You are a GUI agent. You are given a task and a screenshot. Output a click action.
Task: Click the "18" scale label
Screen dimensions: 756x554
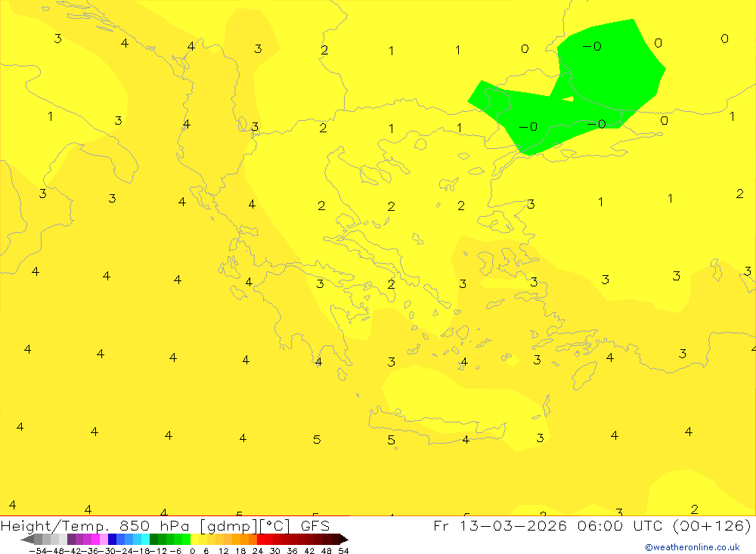240,551
